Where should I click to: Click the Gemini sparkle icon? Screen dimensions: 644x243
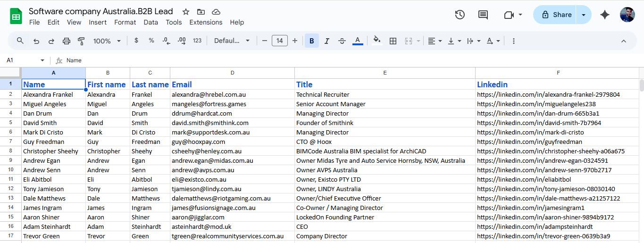pyautogui.click(x=605, y=15)
